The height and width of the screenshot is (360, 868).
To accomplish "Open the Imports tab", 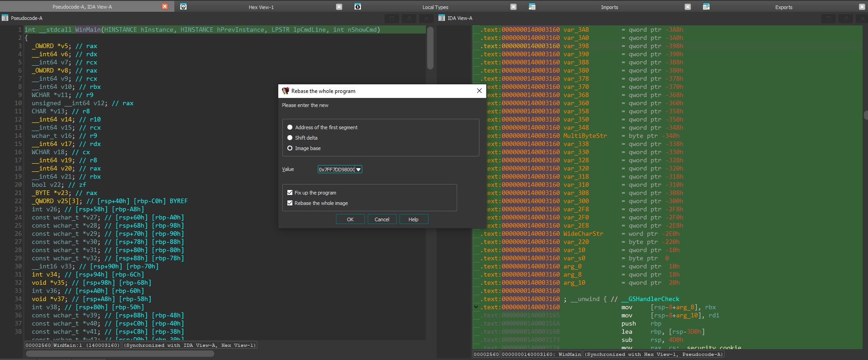I will (x=609, y=7).
